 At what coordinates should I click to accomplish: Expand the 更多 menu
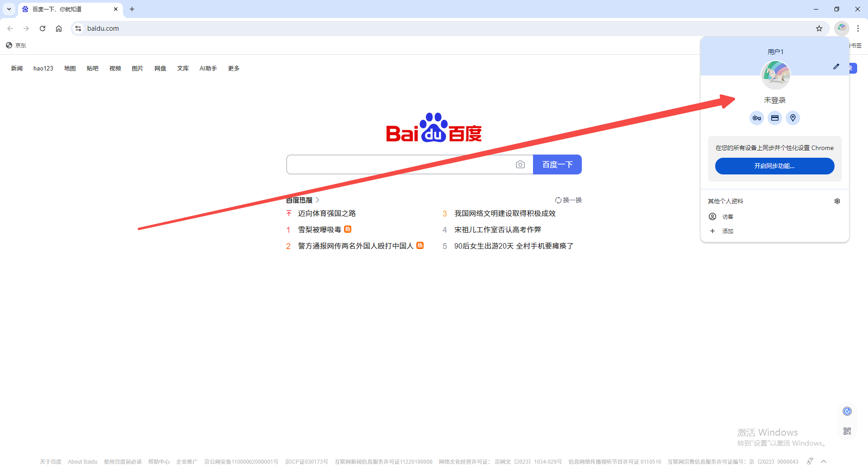pyautogui.click(x=234, y=68)
